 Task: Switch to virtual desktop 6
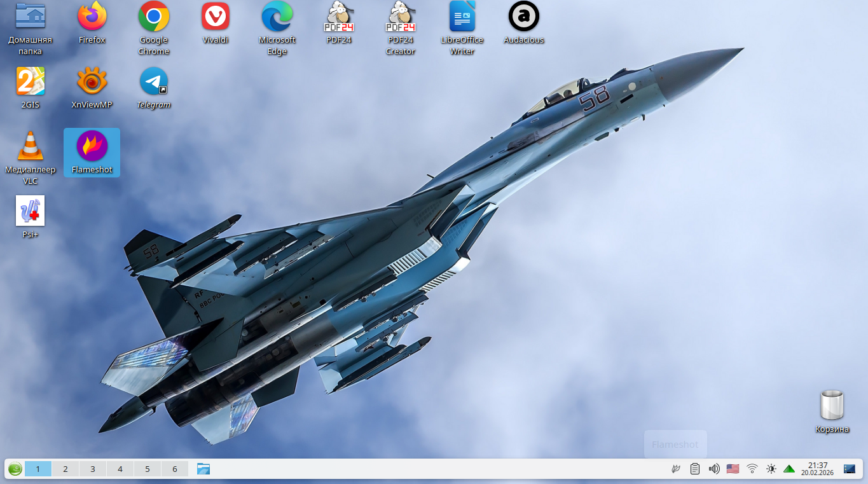pyautogui.click(x=174, y=469)
